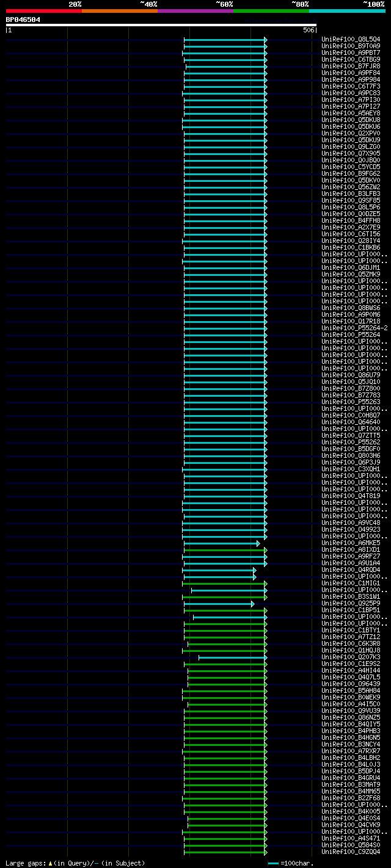Click the UniRef100_Q86U79 label
Screen dimensions: 391x868
pyautogui.click(x=351, y=375)
